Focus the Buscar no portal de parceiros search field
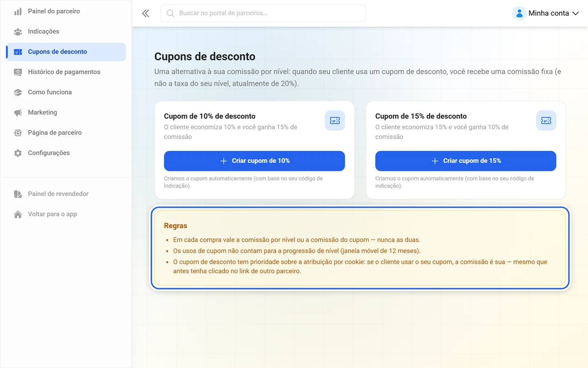588x368 pixels. [x=263, y=13]
